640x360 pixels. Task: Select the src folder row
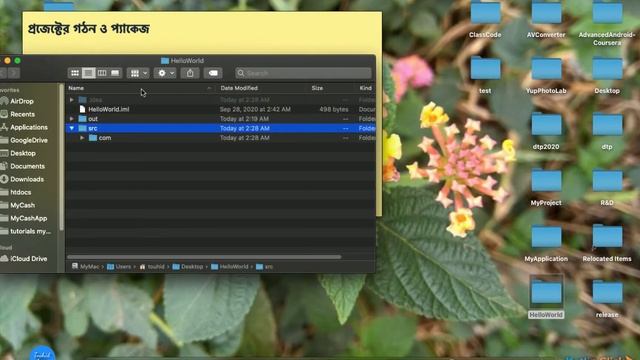(x=220, y=128)
